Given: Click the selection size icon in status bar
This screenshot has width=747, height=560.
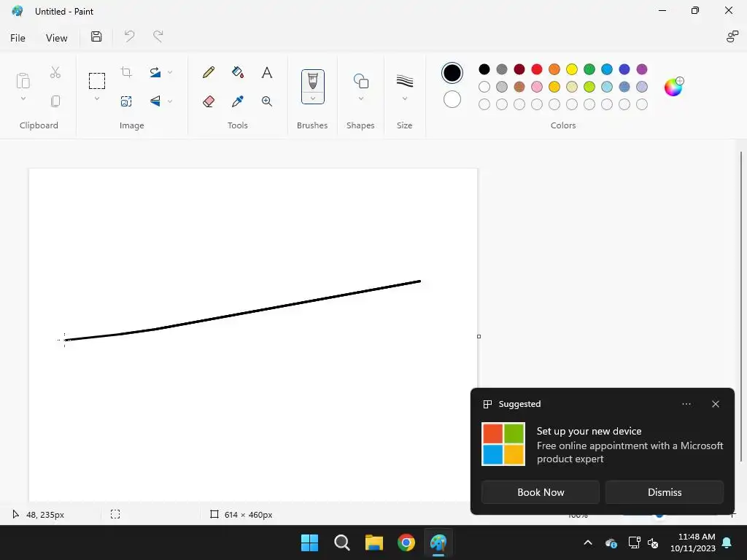Looking at the screenshot, I should [115, 514].
